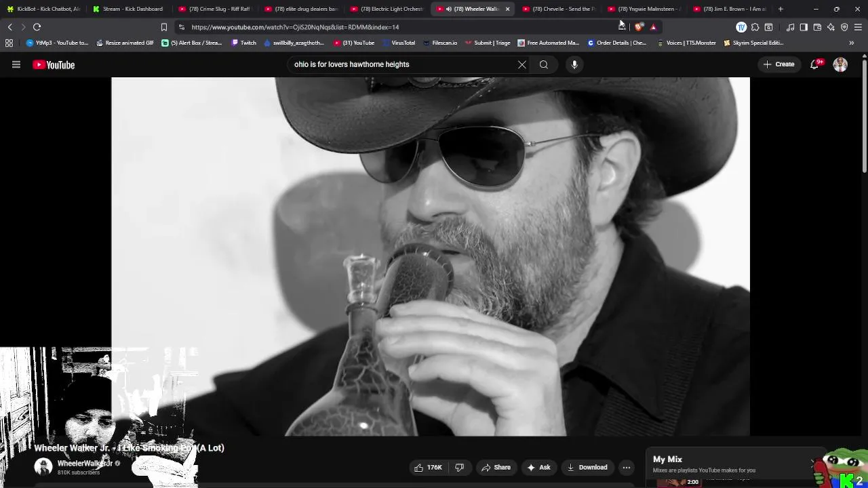The image size is (868, 488).
Task: Open a new browser tab
Action: click(x=781, y=9)
